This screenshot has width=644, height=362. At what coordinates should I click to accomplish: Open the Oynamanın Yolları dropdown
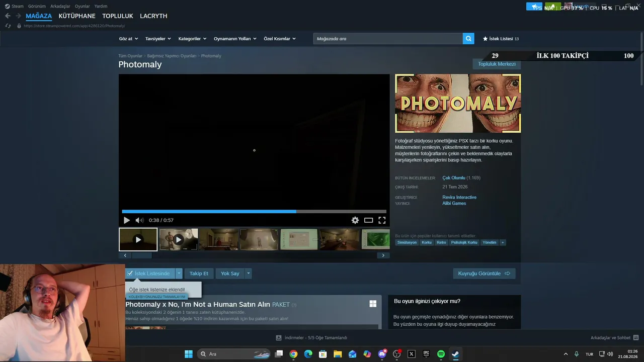tap(235, 39)
